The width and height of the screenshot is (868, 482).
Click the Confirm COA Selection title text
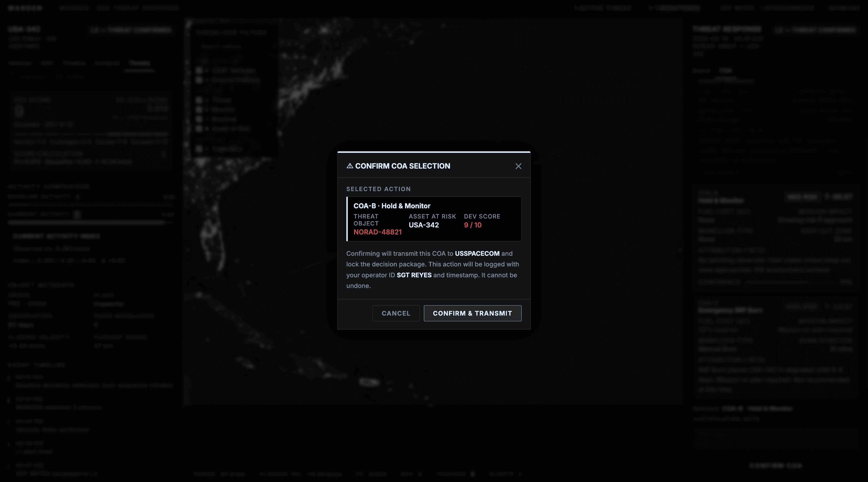click(402, 166)
